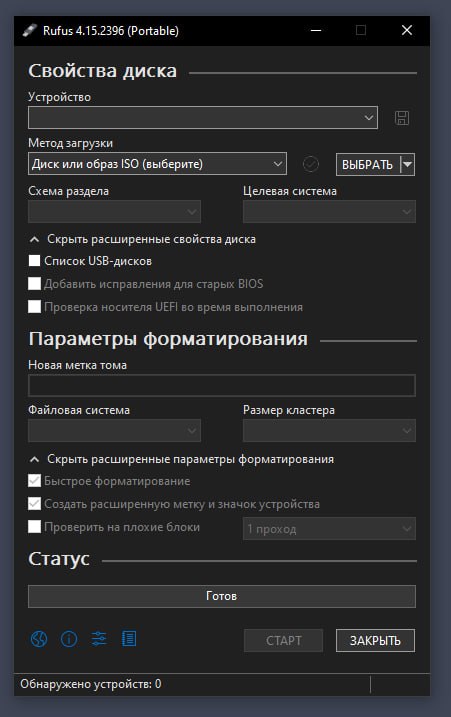Open the 1 проход passes dropdown

pos(329,529)
